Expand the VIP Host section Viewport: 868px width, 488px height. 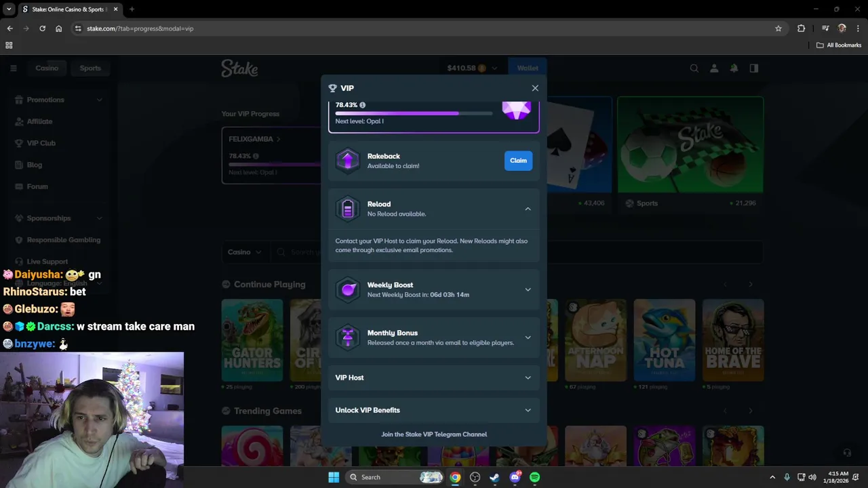528,378
